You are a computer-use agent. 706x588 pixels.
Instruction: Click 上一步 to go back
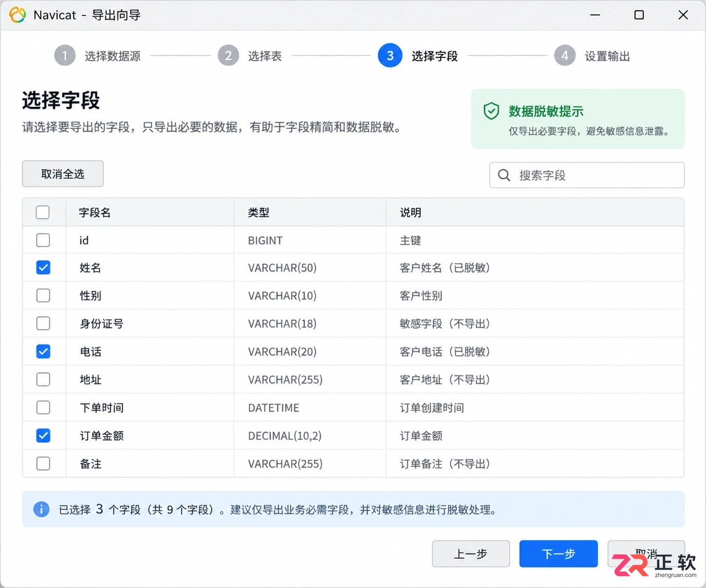click(471, 554)
